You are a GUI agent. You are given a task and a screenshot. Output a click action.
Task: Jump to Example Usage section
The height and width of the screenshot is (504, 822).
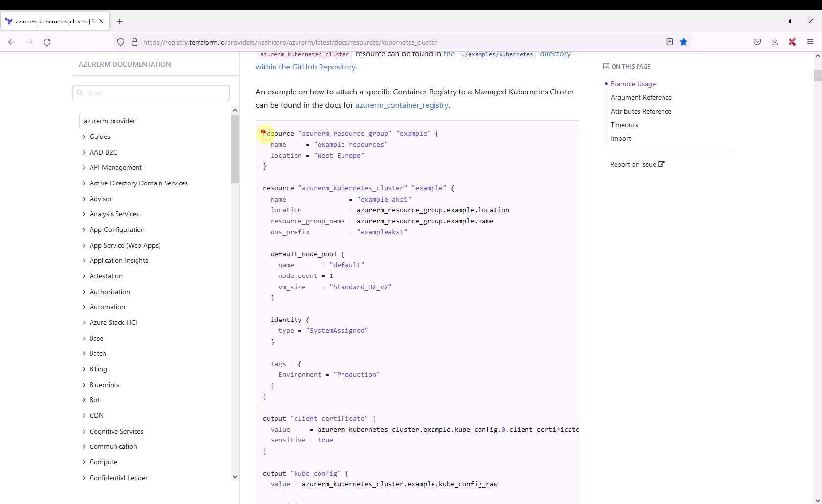pos(633,84)
